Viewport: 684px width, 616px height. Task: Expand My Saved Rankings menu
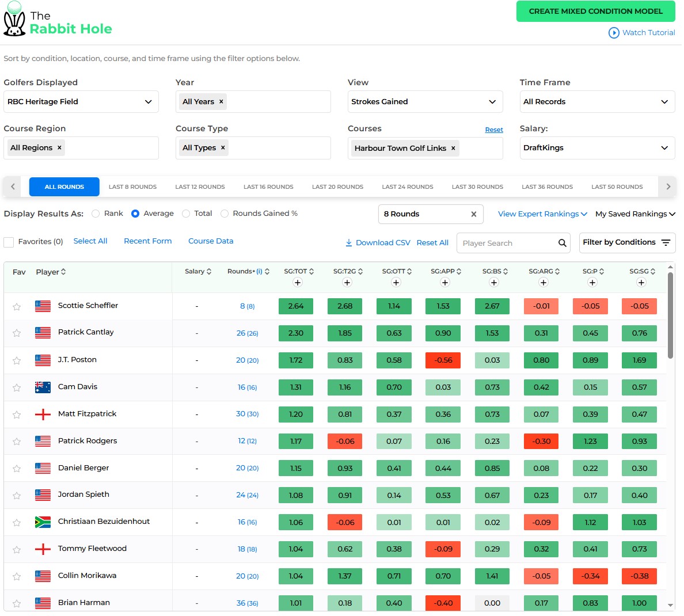tap(636, 215)
